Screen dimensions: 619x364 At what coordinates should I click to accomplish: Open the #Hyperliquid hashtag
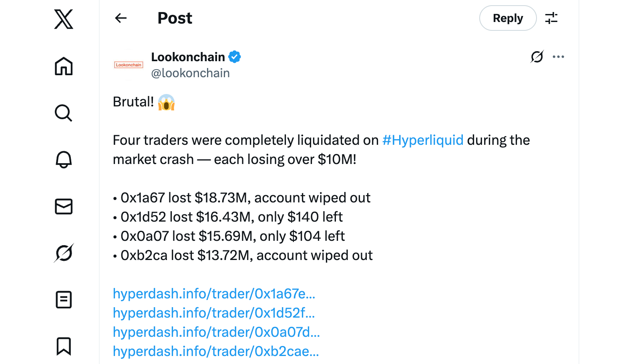click(423, 140)
